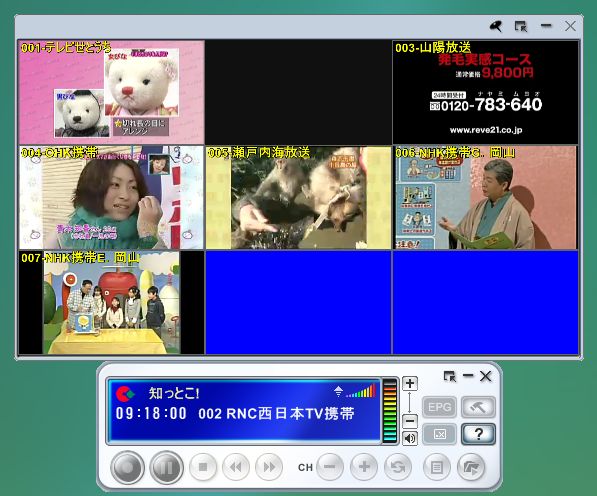Image resolution: width=597 pixels, height=496 pixels.
Task: Open help with the question mark button
Action: pos(478,434)
